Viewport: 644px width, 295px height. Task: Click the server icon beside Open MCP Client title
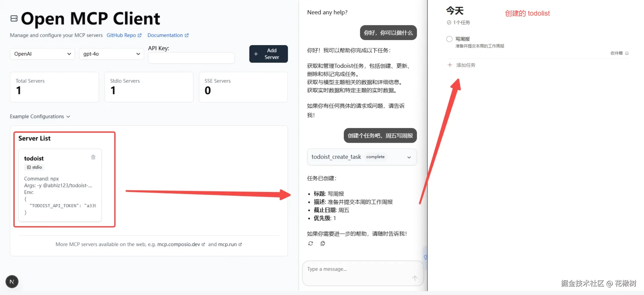coord(14,19)
